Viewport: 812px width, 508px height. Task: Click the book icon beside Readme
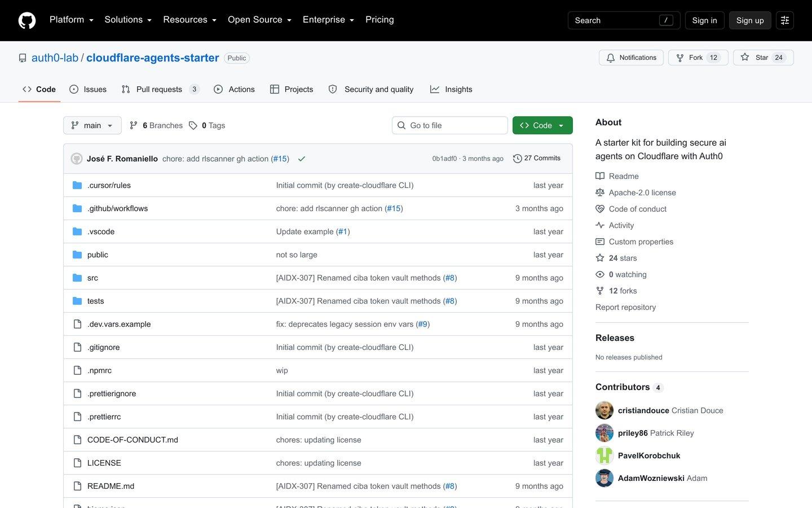click(x=600, y=176)
